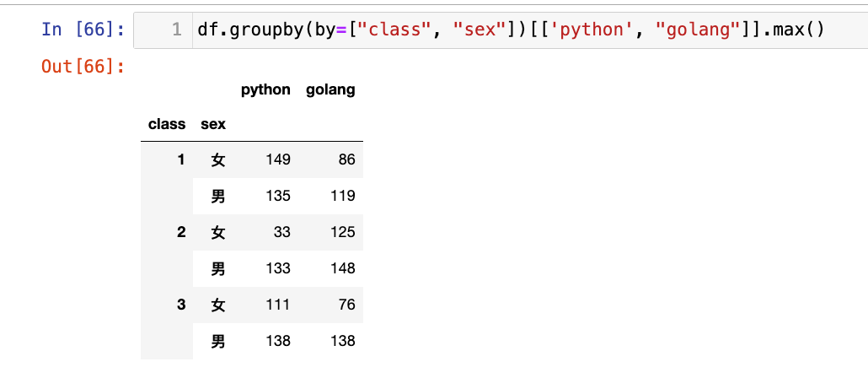
Task: Click the python value 33
Action: pos(281,232)
